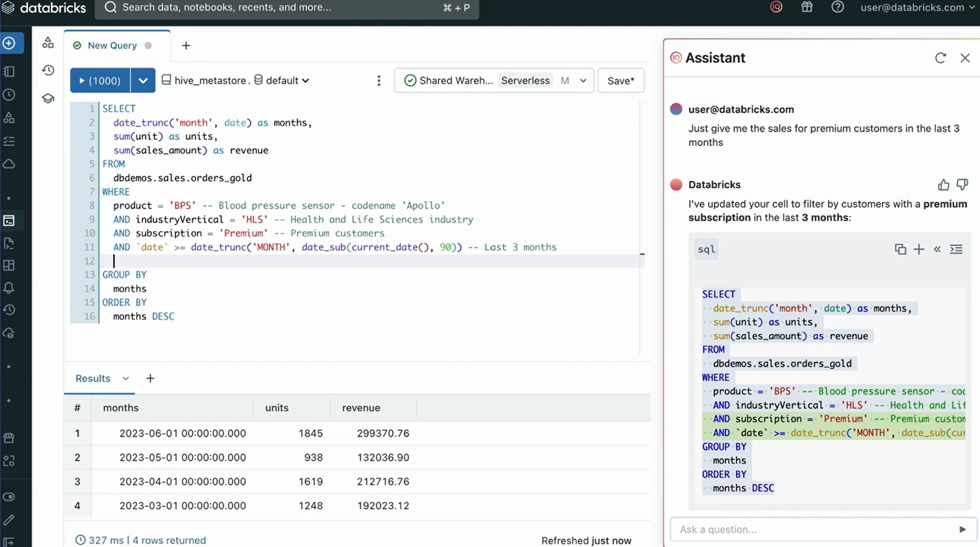Open the query history clock icon
The image size is (980, 547).
(x=48, y=70)
